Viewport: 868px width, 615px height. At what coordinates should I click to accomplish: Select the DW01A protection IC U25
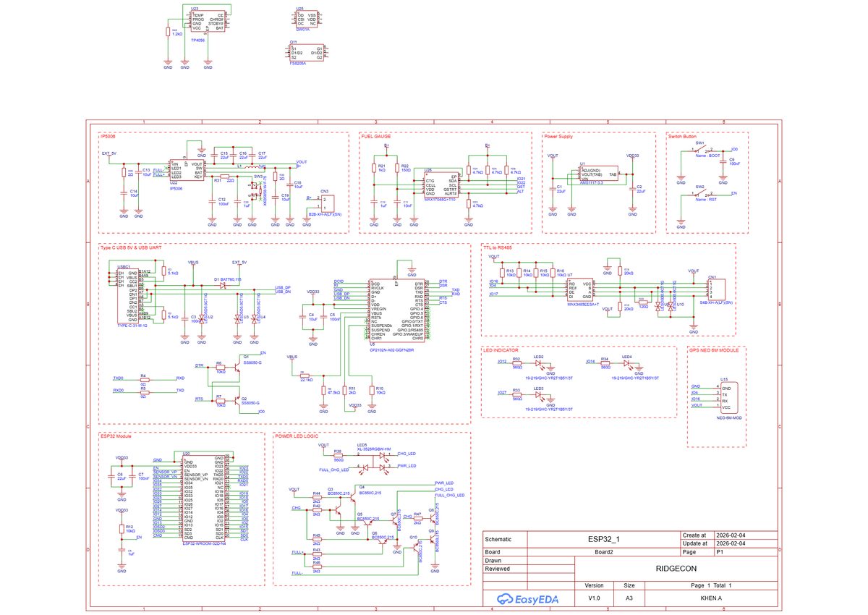[x=306, y=19]
